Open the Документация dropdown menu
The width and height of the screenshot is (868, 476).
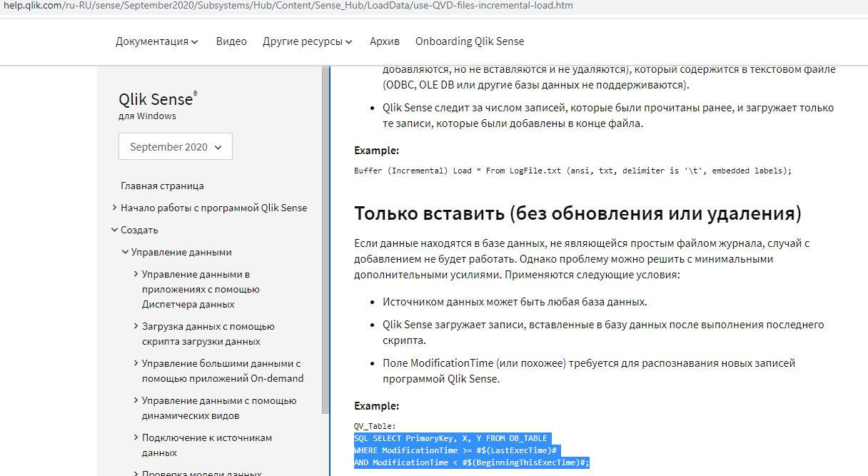[x=157, y=41]
